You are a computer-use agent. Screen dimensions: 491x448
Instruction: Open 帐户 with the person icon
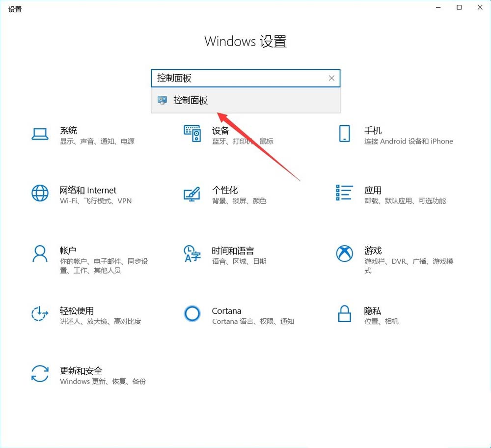(x=40, y=253)
